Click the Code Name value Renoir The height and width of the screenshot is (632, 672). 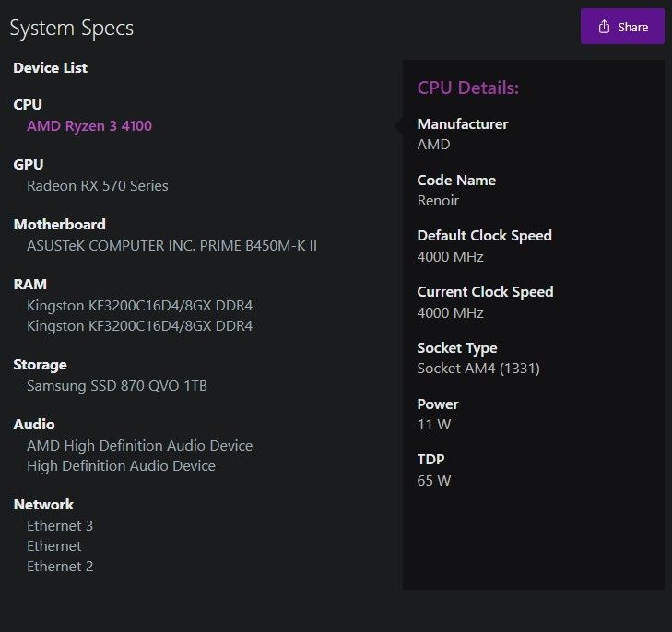tap(438, 201)
